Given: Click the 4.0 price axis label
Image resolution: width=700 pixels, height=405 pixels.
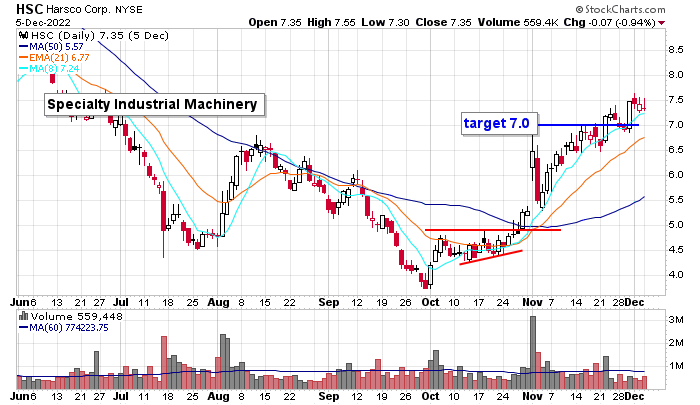Looking at the screenshot, I should tap(675, 275).
